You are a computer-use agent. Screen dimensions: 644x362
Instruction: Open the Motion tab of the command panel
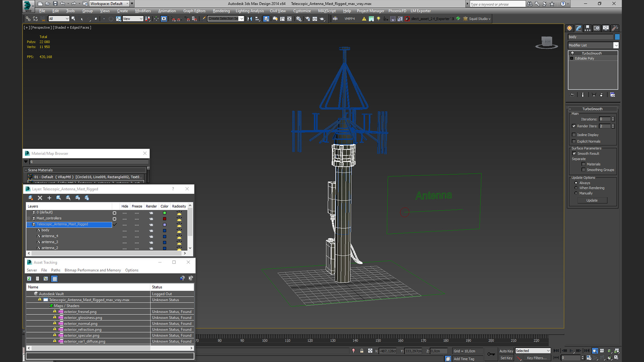[x=597, y=28]
